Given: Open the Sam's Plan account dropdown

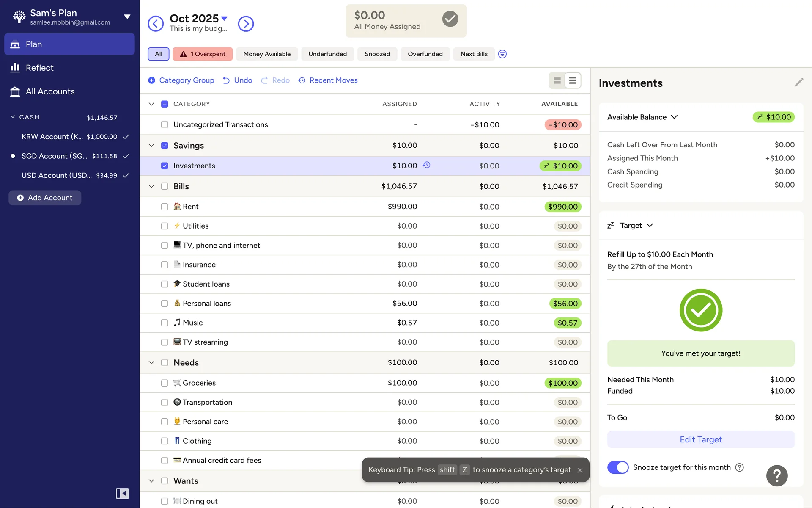Looking at the screenshot, I should (127, 17).
